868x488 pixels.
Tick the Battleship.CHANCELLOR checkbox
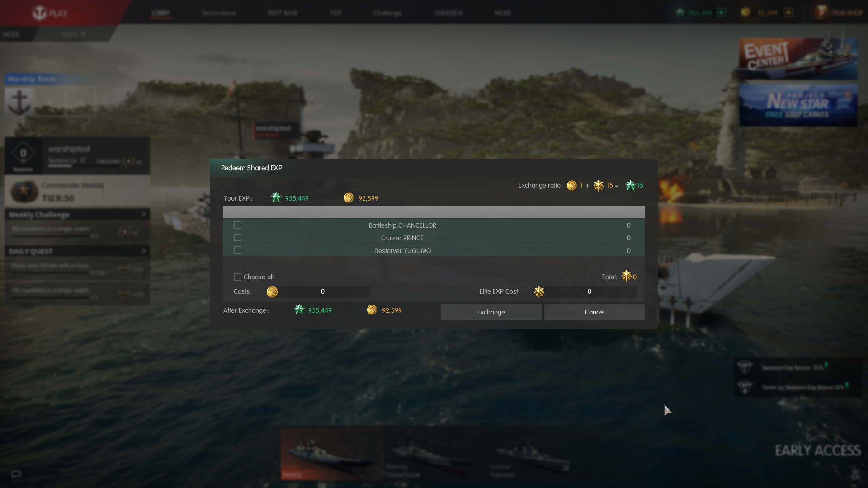[x=237, y=225]
